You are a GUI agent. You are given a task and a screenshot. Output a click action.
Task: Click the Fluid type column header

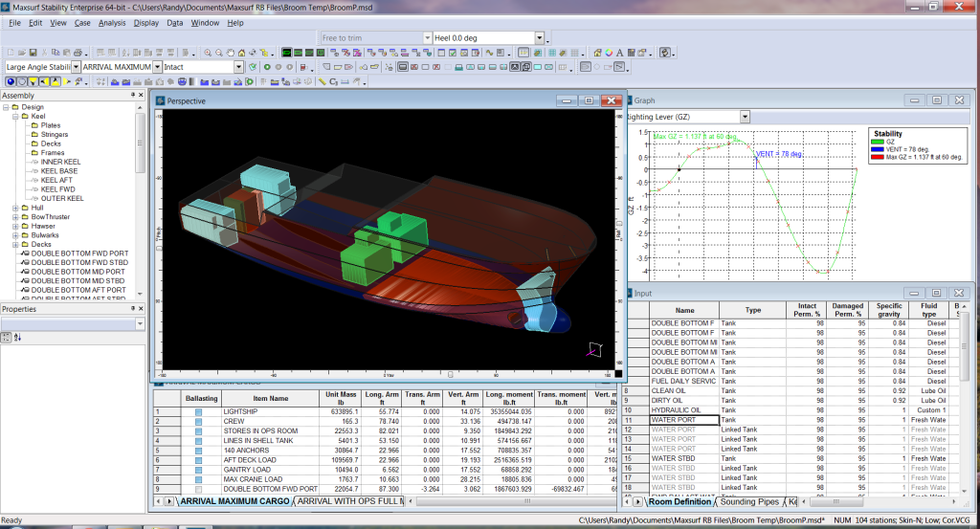[x=928, y=310]
